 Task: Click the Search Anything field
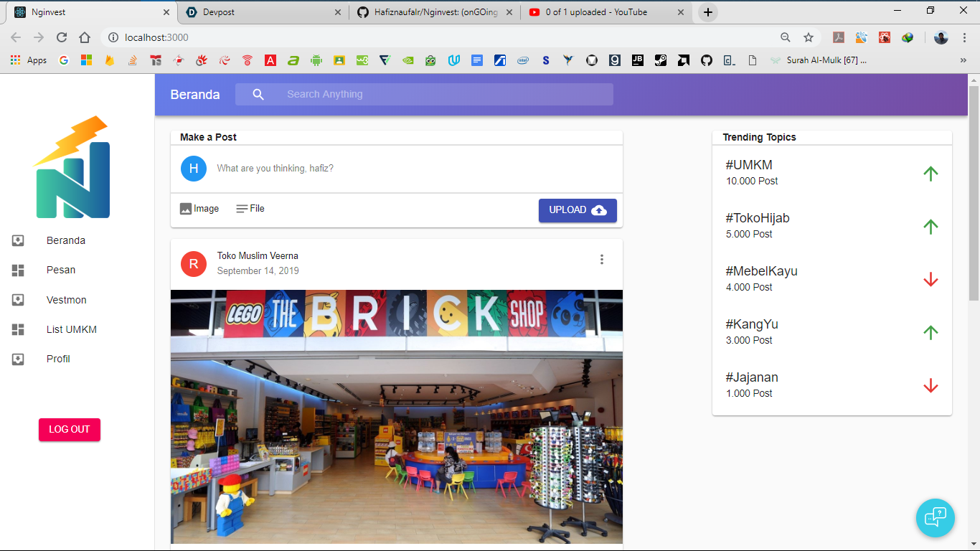point(424,94)
